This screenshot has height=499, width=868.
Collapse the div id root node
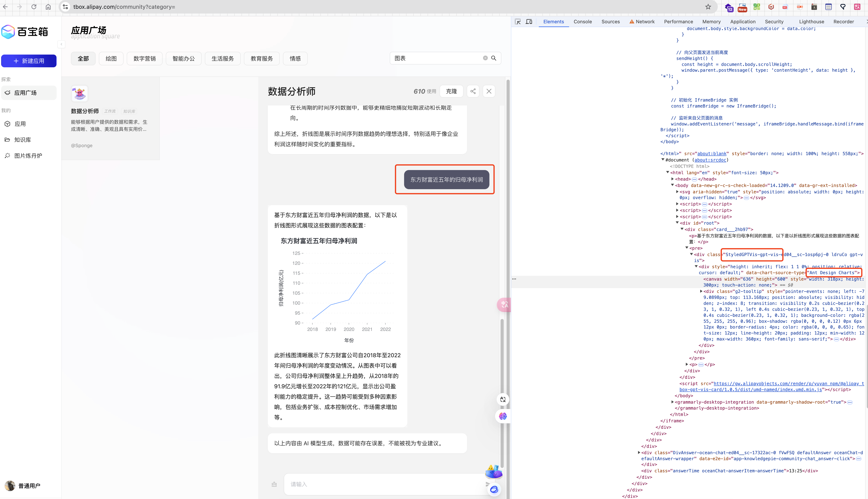[x=677, y=223]
